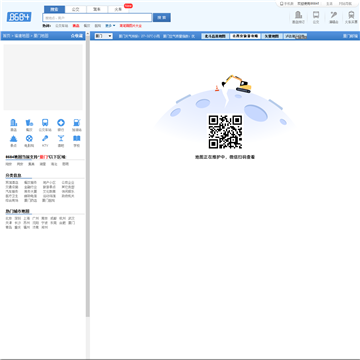
Task: Expand the 更多 hot links dropdown
Action: point(110,26)
